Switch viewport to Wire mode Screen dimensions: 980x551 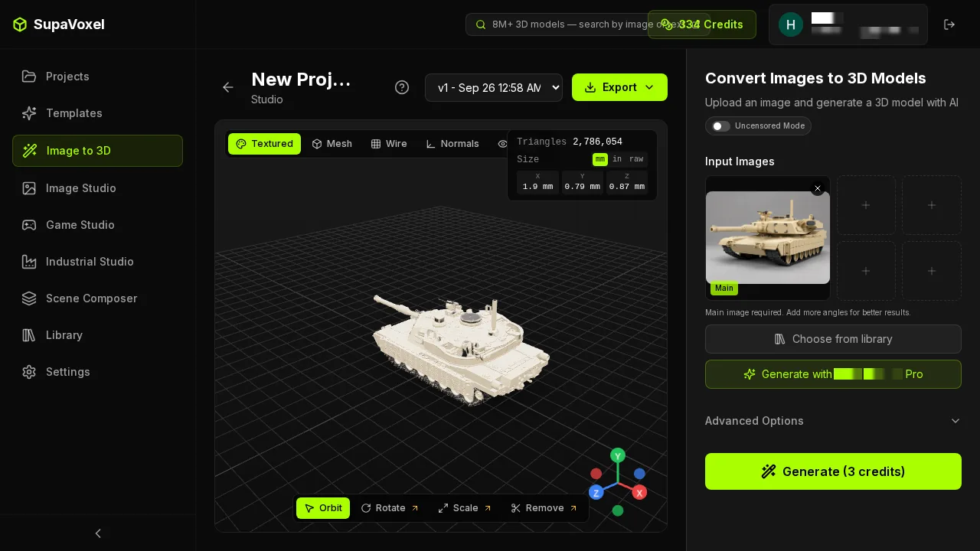[x=389, y=144]
